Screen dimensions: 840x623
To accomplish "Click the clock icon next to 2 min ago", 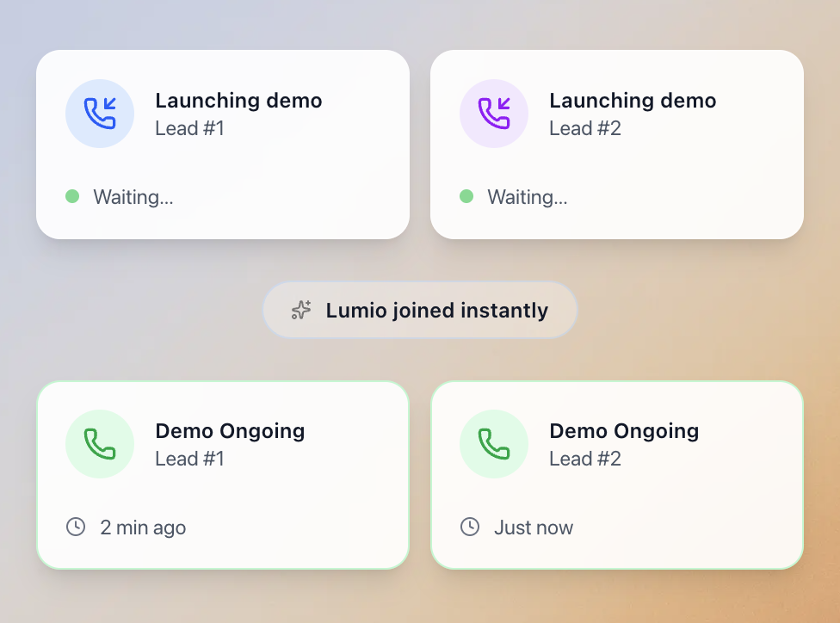I will click(76, 527).
